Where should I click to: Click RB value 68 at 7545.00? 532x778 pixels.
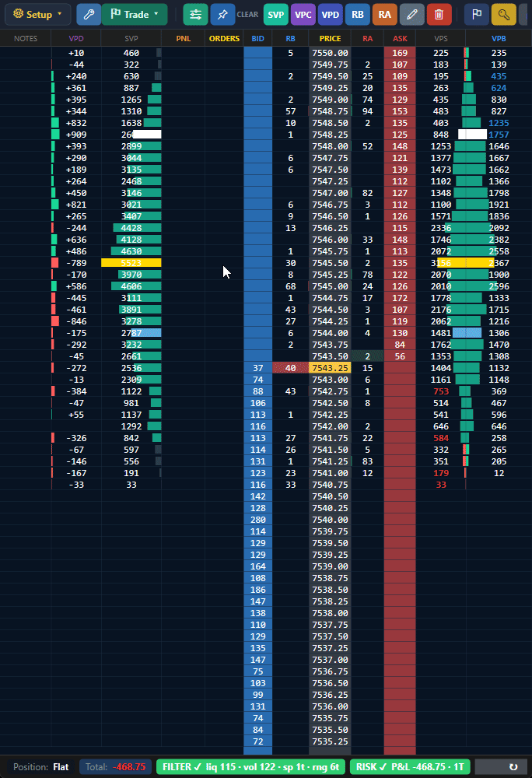point(291,286)
